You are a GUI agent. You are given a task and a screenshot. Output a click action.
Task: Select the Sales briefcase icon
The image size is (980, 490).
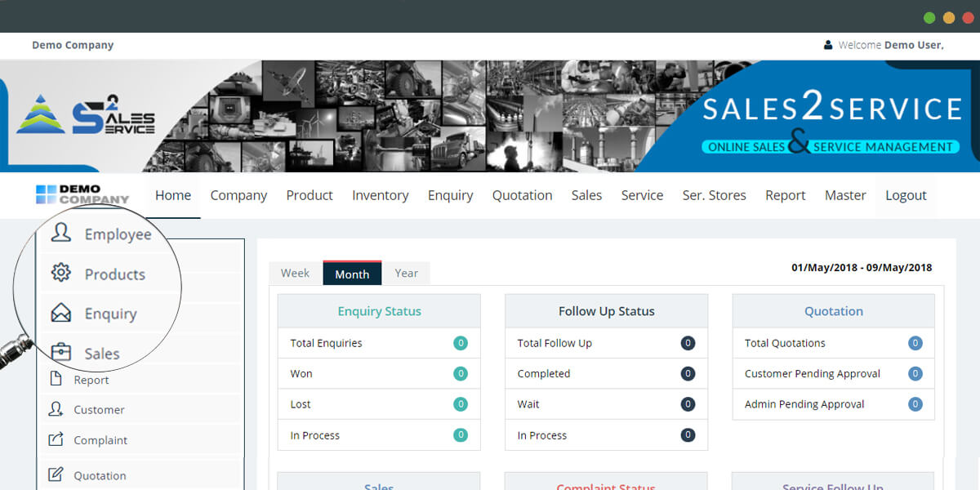tap(60, 352)
